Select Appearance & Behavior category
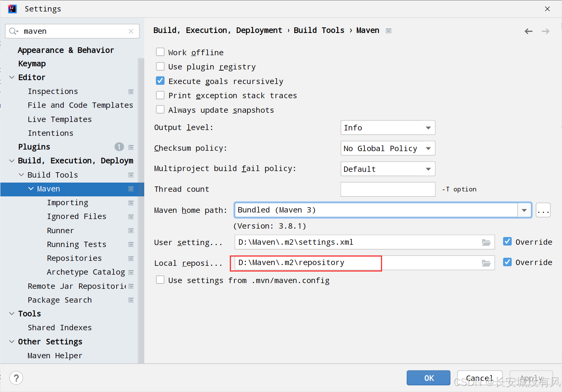 (66, 50)
